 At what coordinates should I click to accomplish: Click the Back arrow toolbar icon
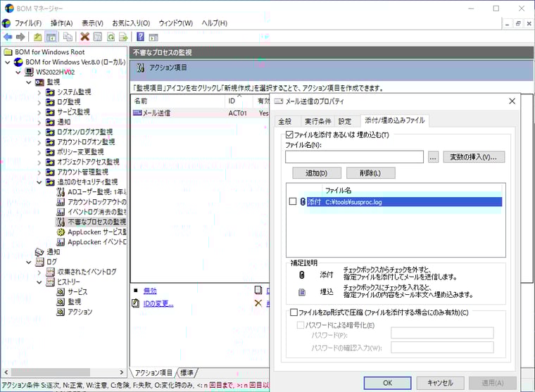8,37
